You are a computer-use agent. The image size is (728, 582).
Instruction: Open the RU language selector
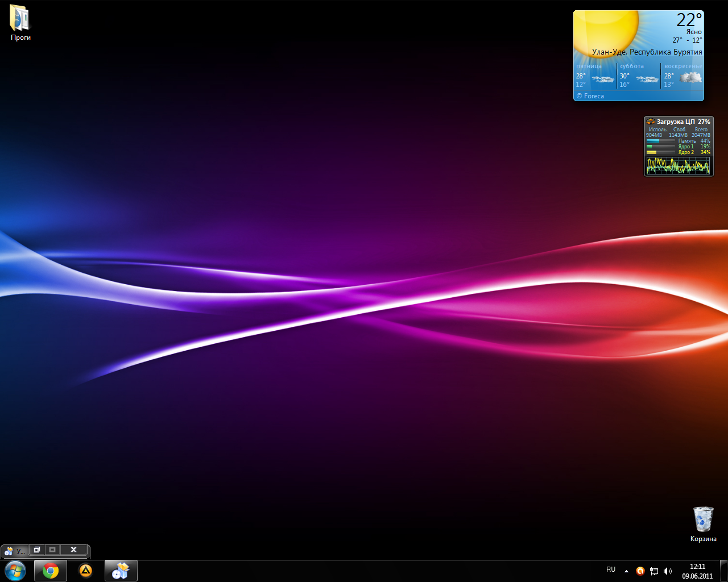pyautogui.click(x=611, y=569)
